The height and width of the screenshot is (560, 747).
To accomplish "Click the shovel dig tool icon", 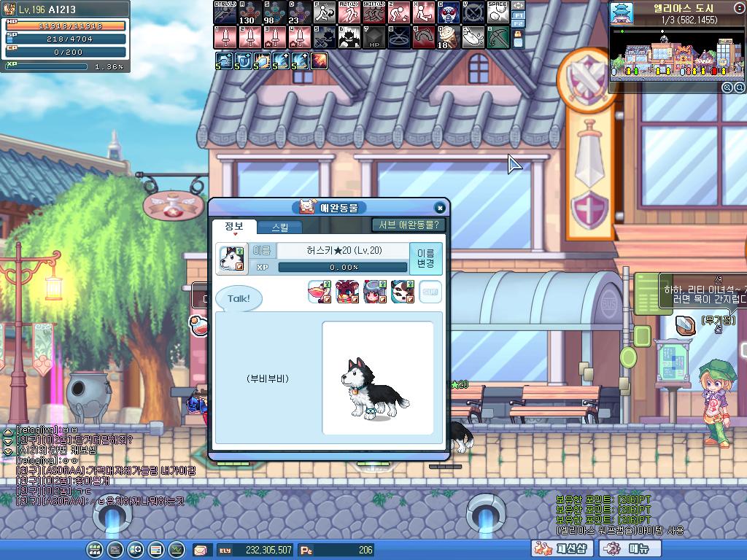I will coord(473,37).
